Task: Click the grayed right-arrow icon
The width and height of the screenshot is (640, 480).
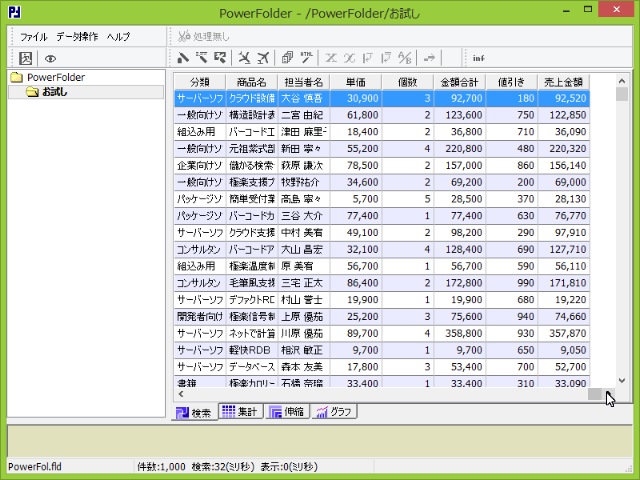Action: click(429, 58)
